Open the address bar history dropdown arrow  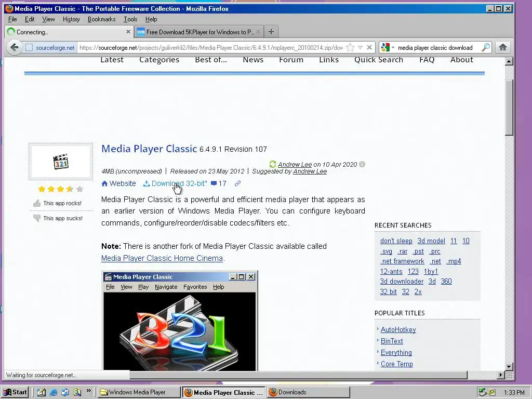coord(361,47)
